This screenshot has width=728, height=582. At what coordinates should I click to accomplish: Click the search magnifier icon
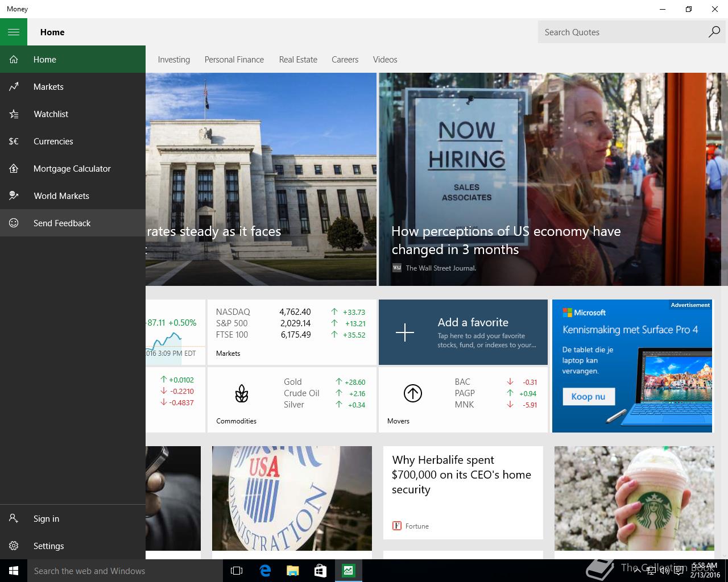click(x=714, y=32)
